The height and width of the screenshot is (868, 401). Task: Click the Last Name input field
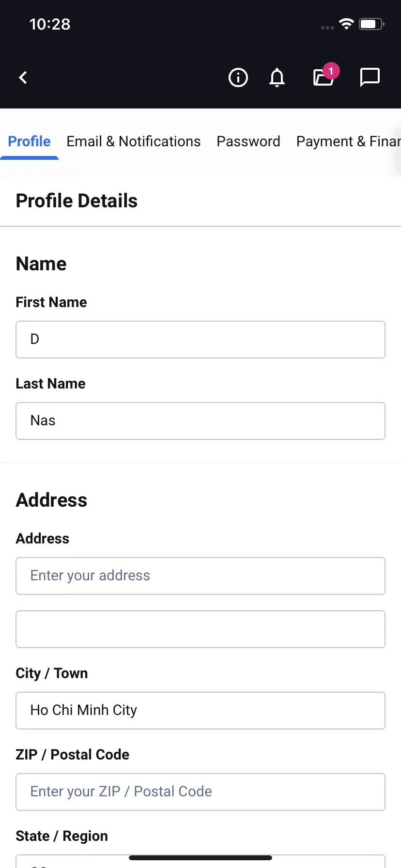pyautogui.click(x=200, y=421)
